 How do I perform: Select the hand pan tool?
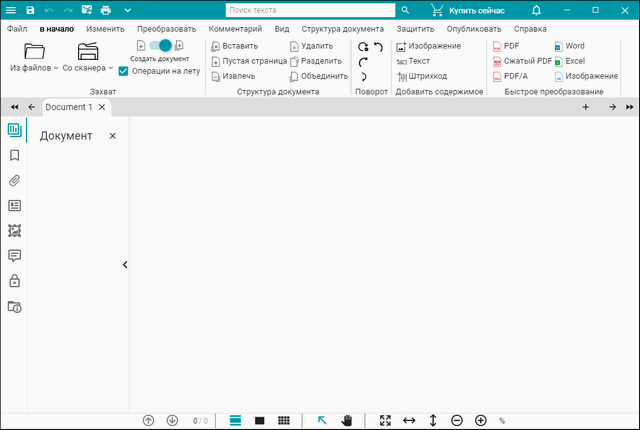(x=347, y=421)
